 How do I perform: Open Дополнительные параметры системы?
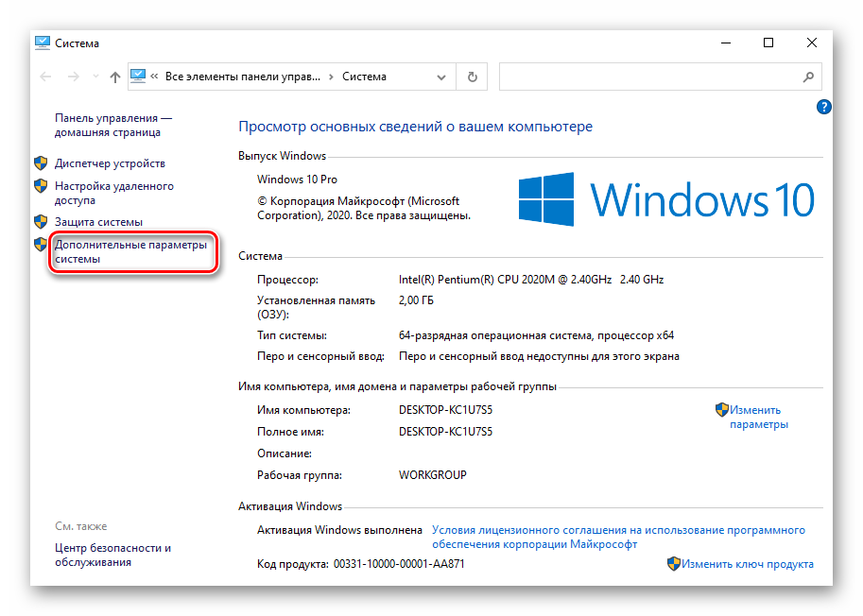tap(129, 251)
